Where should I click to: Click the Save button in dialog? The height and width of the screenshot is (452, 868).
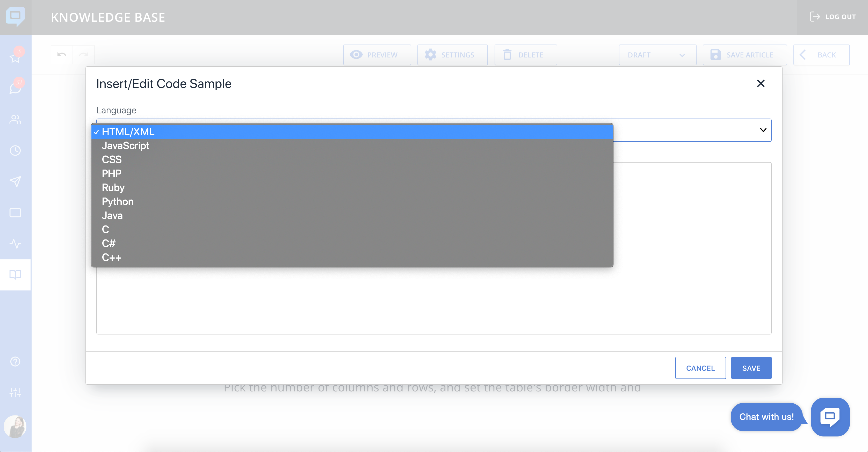point(751,368)
